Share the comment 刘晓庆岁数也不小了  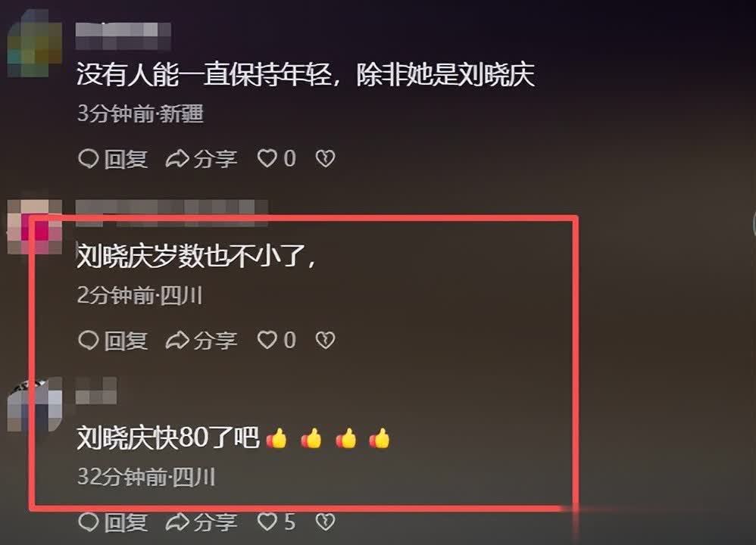point(201,341)
